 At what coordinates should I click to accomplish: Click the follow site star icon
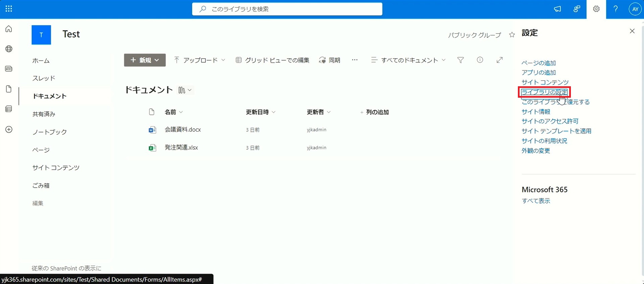512,35
